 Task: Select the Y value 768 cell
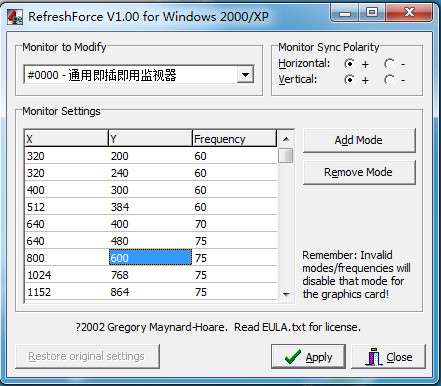tap(150, 275)
